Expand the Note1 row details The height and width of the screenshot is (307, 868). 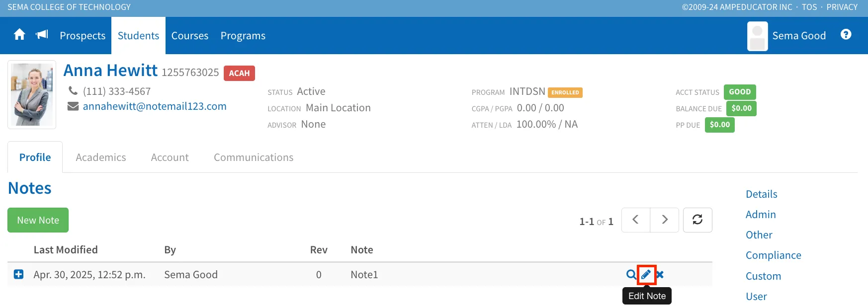18,274
